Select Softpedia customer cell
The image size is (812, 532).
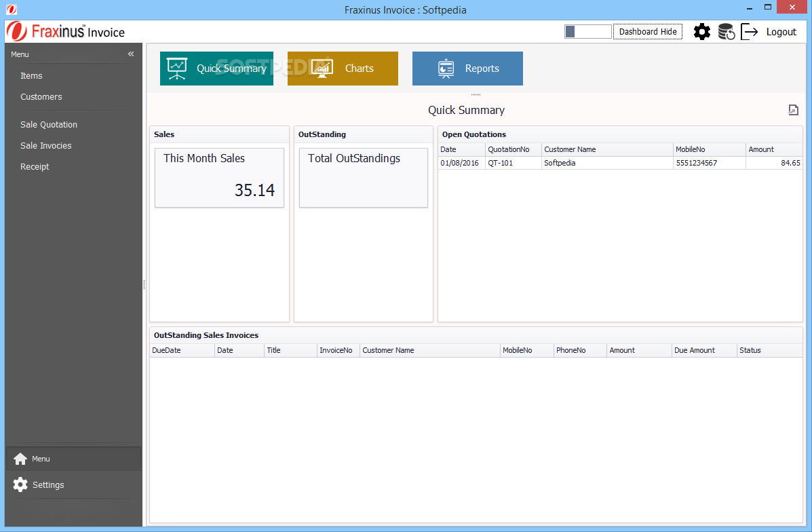point(607,163)
